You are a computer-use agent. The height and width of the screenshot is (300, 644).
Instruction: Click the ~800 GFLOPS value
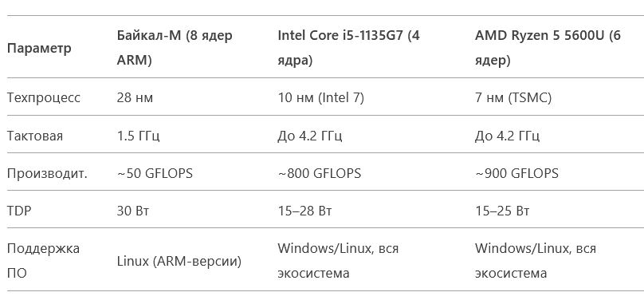point(319,173)
